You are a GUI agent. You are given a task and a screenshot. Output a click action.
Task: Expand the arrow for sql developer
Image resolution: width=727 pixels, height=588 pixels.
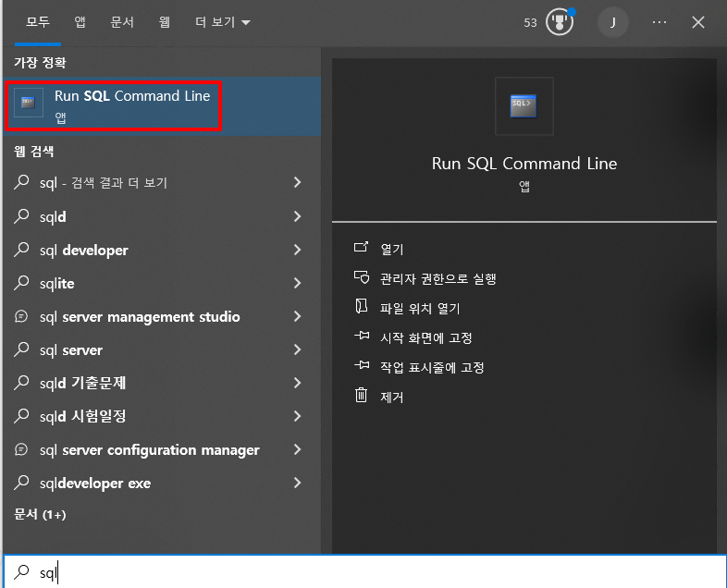point(297,250)
